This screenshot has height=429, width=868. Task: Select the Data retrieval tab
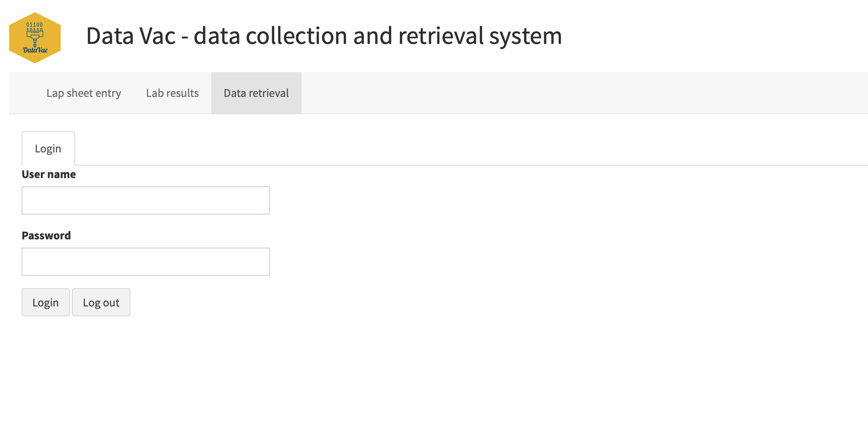(256, 93)
